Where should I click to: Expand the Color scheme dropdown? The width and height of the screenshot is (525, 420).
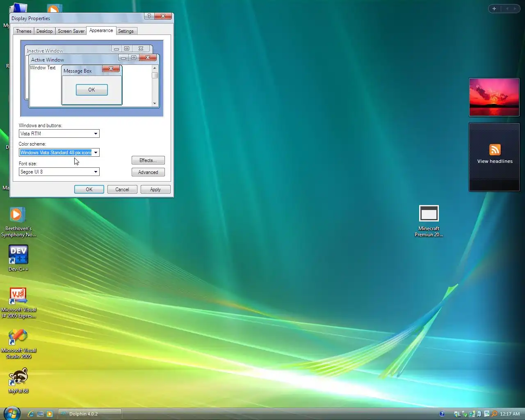pos(59,153)
